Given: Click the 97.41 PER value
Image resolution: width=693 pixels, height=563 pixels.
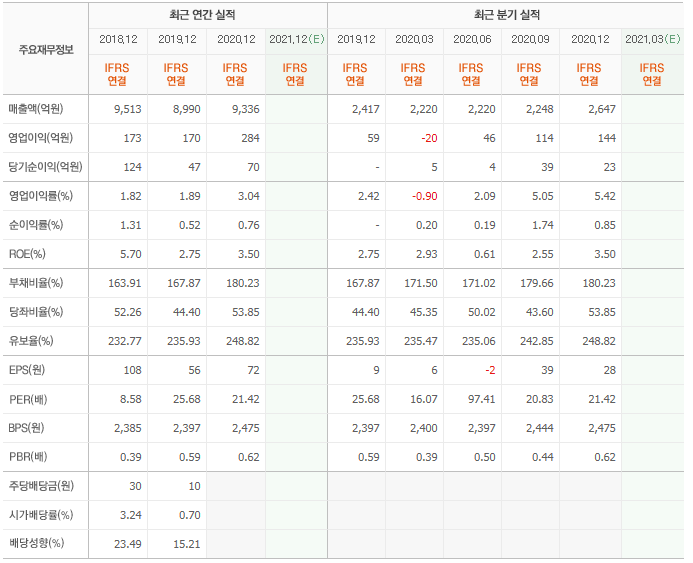Looking at the screenshot, I should (x=482, y=399).
